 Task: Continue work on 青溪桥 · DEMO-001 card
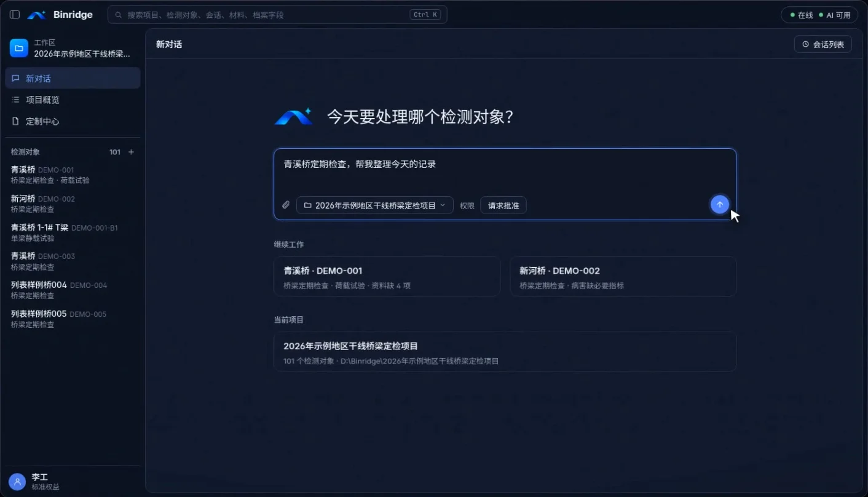(x=387, y=276)
